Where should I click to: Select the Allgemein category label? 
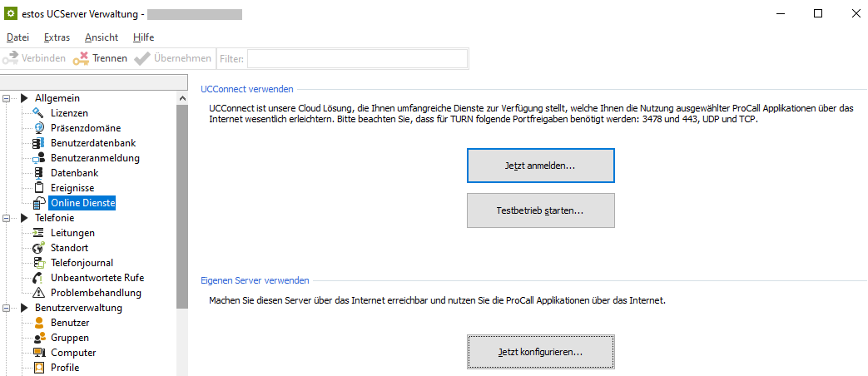pos(57,98)
